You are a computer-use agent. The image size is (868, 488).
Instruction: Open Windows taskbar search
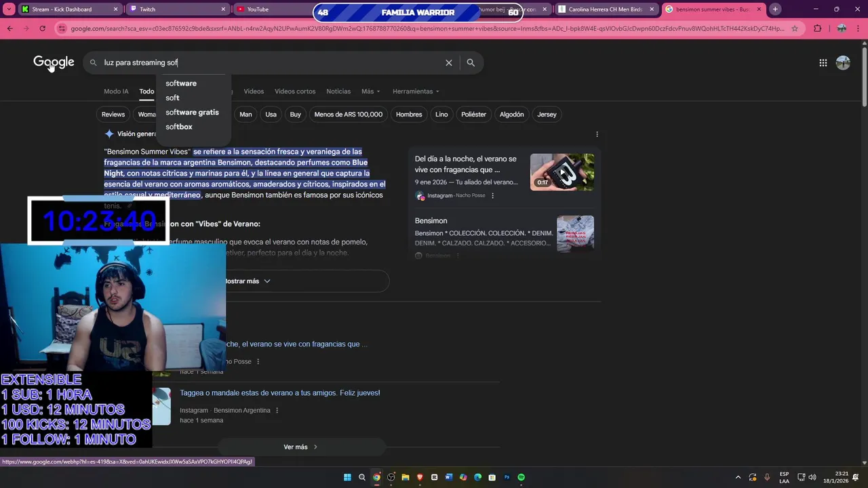362,477
